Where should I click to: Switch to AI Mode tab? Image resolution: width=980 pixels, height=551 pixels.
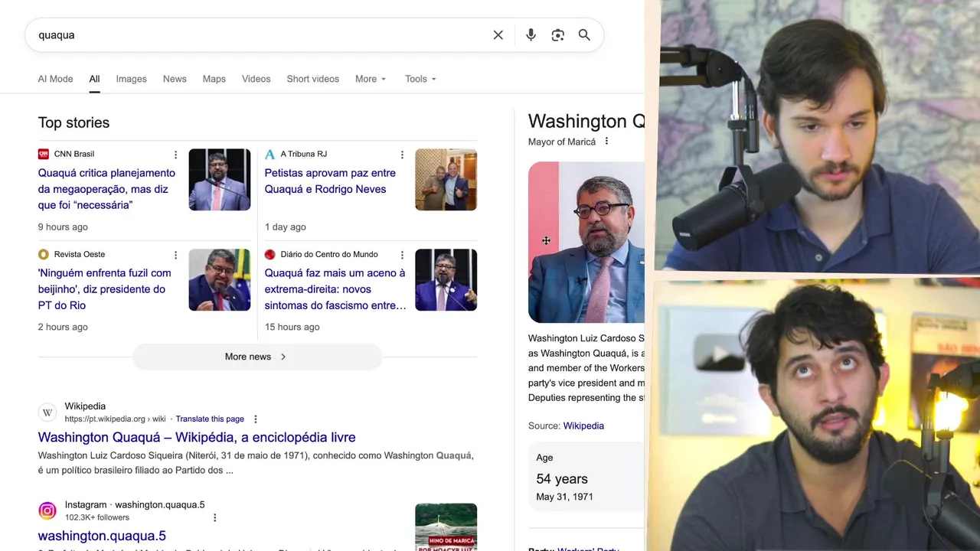55,79
